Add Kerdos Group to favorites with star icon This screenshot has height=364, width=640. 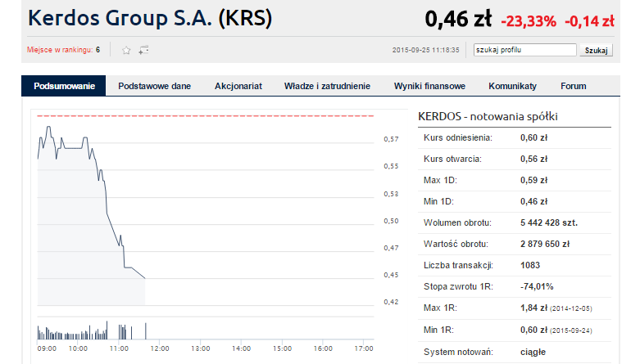point(126,50)
